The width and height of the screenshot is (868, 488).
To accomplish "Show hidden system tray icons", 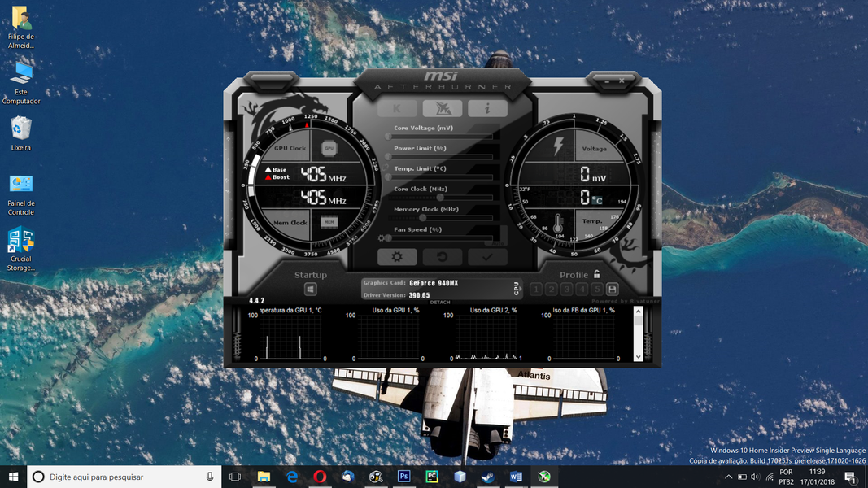I will pyautogui.click(x=729, y=477).
